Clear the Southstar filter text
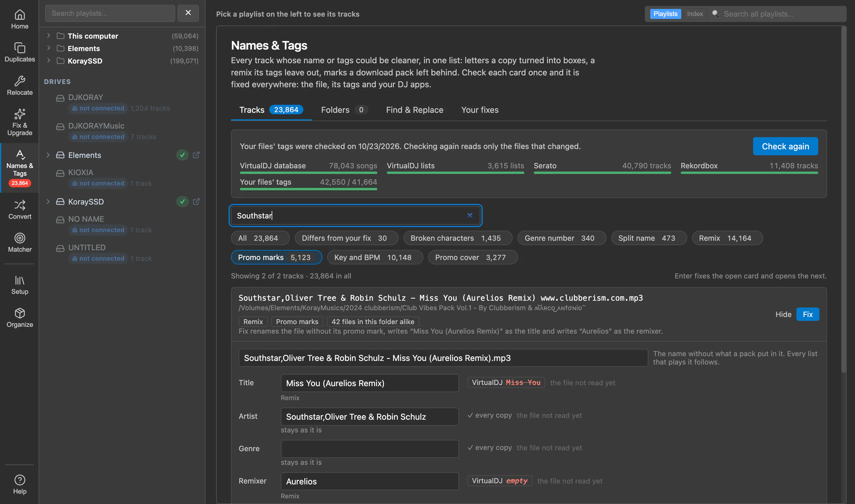This screenshot has height=504, width=855. (x=470, y=215)
